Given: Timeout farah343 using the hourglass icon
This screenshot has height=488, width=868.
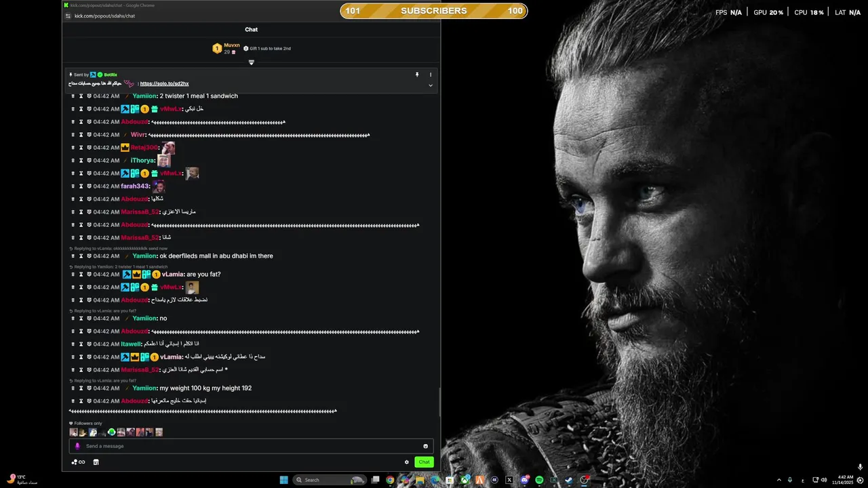Looking at the screenshot, I should 81,186.
